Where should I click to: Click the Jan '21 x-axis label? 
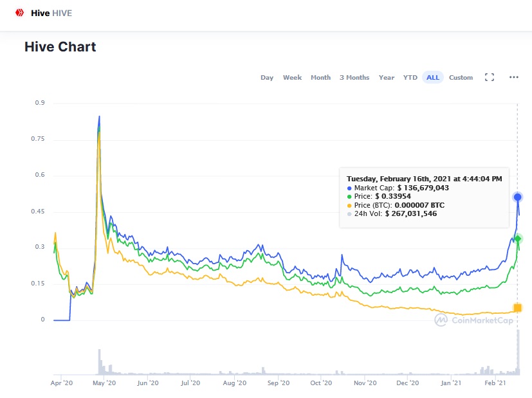pos(451,383)
